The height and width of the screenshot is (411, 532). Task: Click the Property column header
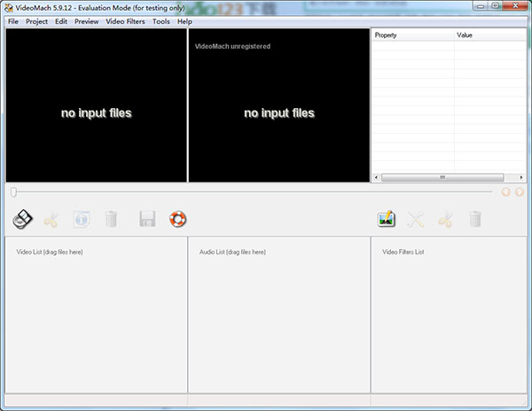413,35
